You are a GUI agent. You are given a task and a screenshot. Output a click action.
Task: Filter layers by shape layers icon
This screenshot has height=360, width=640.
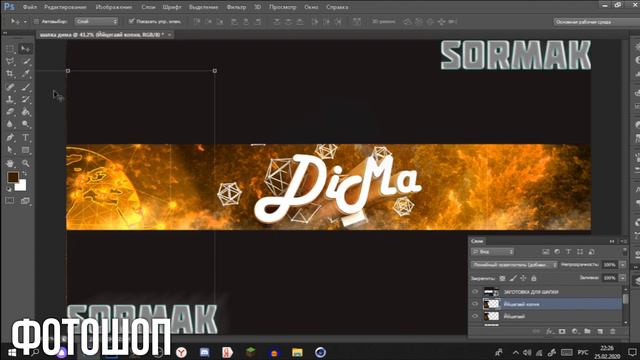[580, 252]
